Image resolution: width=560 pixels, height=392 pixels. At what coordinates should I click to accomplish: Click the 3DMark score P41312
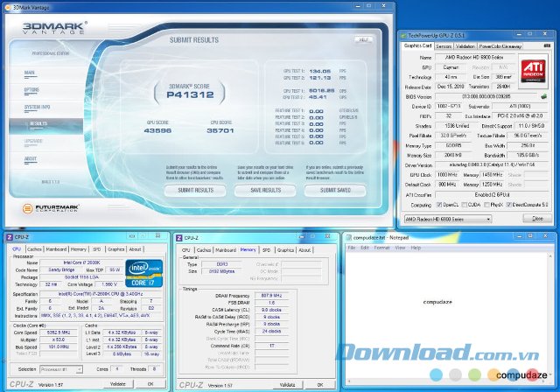pyautogui.click(x=190, y=94)
